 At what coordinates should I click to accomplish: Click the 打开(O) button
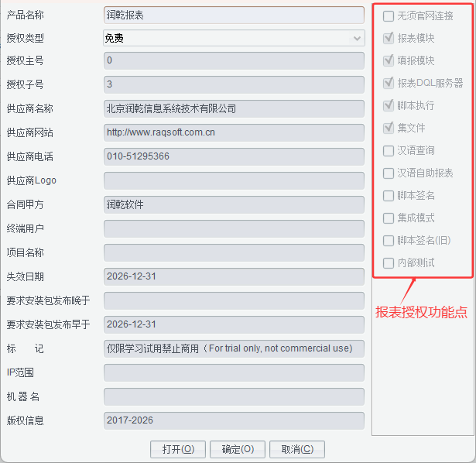(178, 449)
